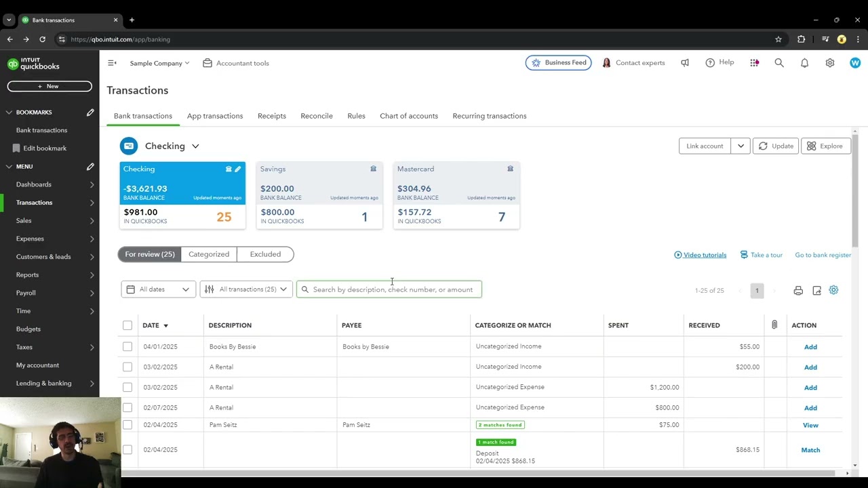Viewport: 868px width, 488px height.
Task: Select the Savings account card
Action: pos(319,195)
